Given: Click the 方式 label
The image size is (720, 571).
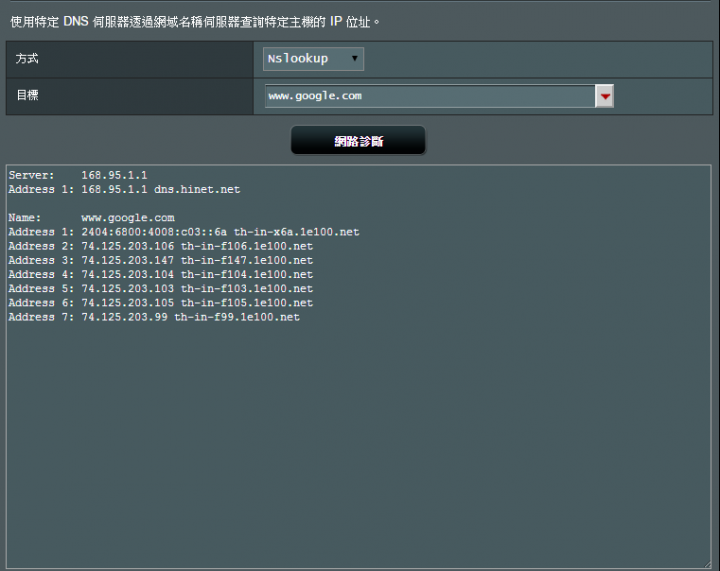Looking at the screenshot, I should (27, 59).
